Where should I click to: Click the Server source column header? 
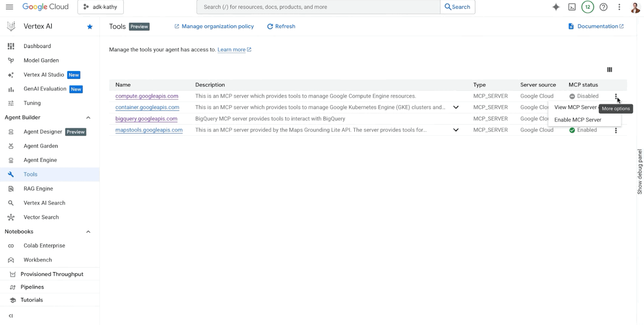[538, 85]
